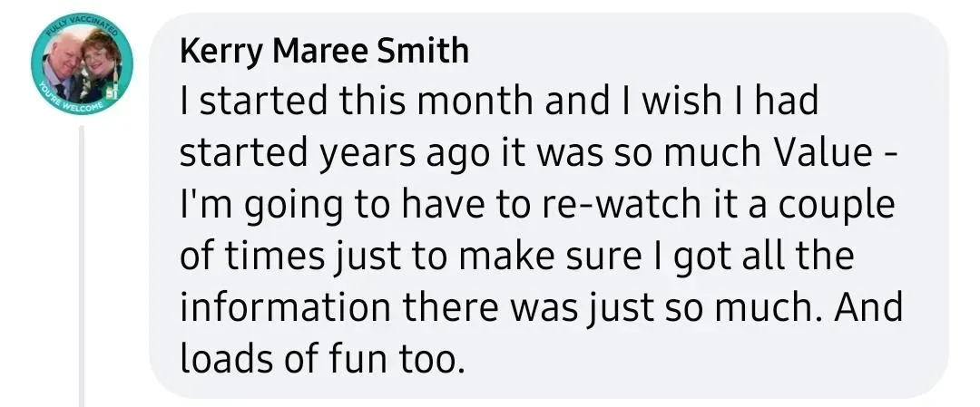
Task: Click the commenter name Kerry Maree Smith
Action: pos(324,51)
